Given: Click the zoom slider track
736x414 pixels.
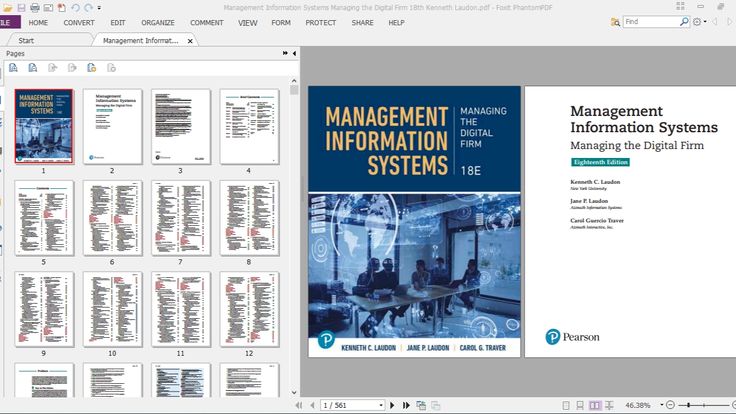Looking at the screenshot, I should [x=704, y=405].
